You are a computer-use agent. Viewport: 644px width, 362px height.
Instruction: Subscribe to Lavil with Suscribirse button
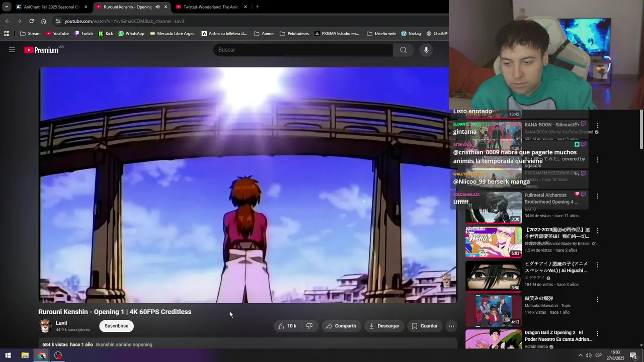point(116,326)
